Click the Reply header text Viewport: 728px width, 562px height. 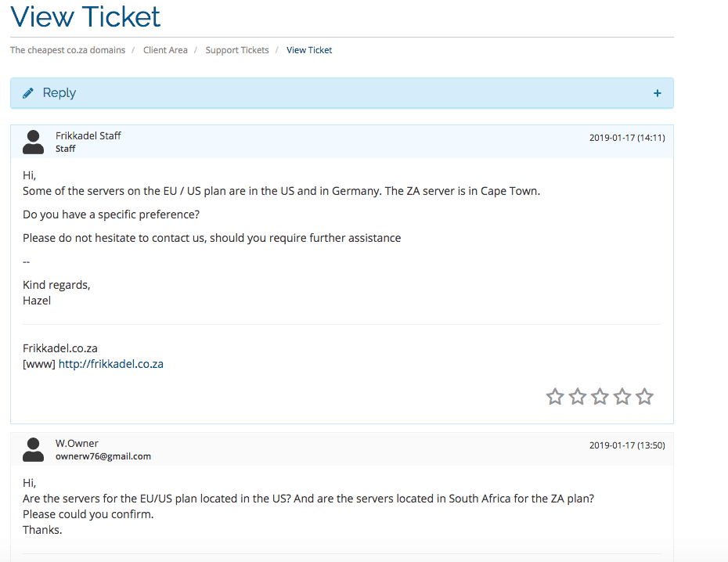[x=59, y=93]
